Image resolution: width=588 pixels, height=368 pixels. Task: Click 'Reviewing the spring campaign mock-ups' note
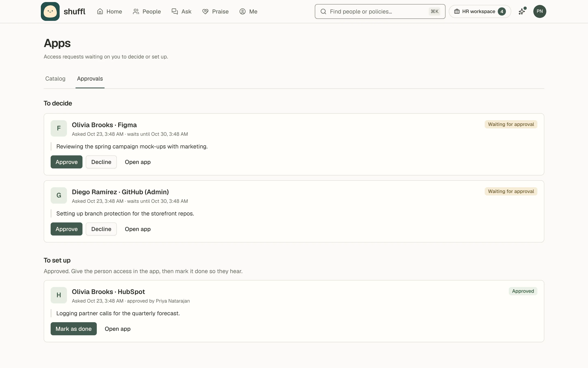pyautogui.click(x=132, y=147)
